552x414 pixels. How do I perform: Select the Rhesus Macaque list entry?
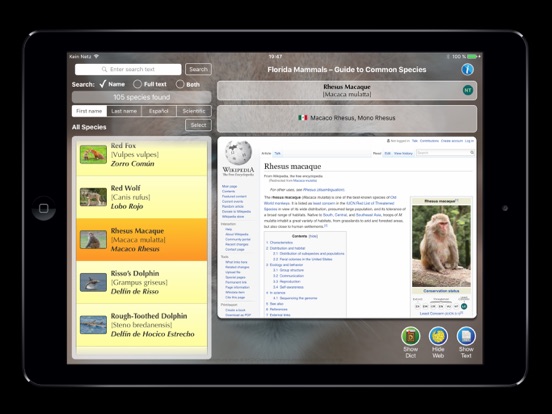[142, 240]
